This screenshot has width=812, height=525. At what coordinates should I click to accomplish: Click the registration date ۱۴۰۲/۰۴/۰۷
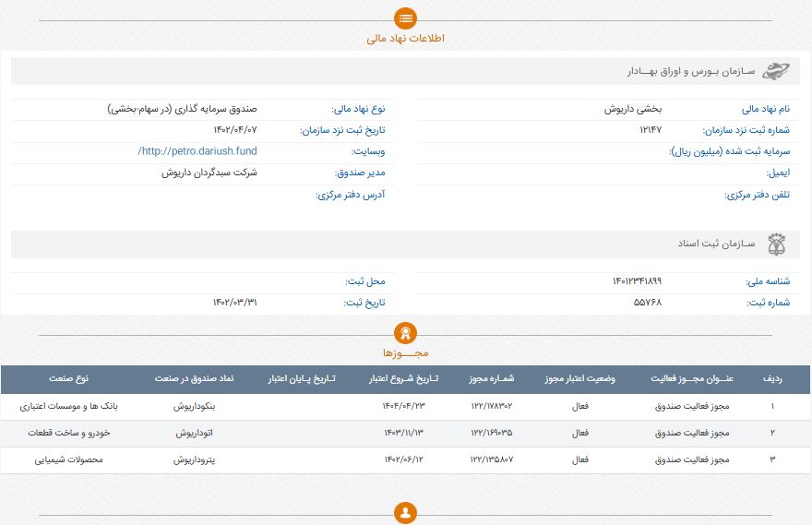[x=235, y=130]
